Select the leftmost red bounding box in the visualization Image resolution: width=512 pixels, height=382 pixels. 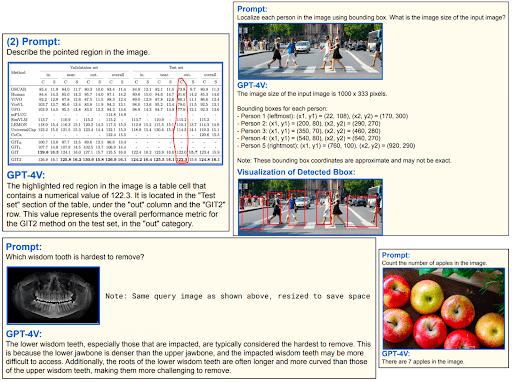[x=253, y=214]
